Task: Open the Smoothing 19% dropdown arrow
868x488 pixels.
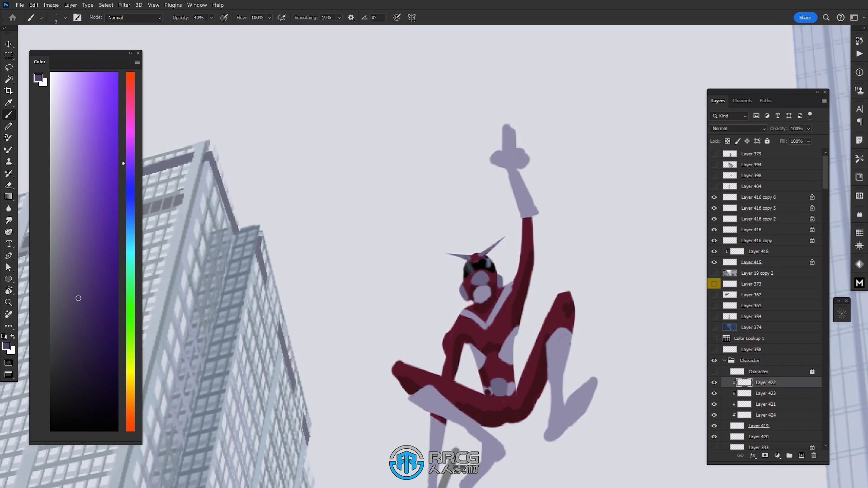Action: (339, 18)
